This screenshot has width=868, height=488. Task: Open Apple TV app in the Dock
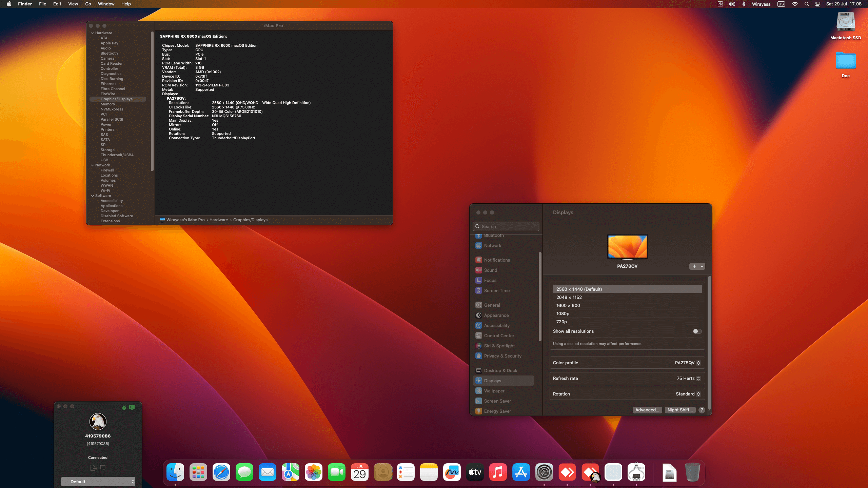tap(475, 472)
